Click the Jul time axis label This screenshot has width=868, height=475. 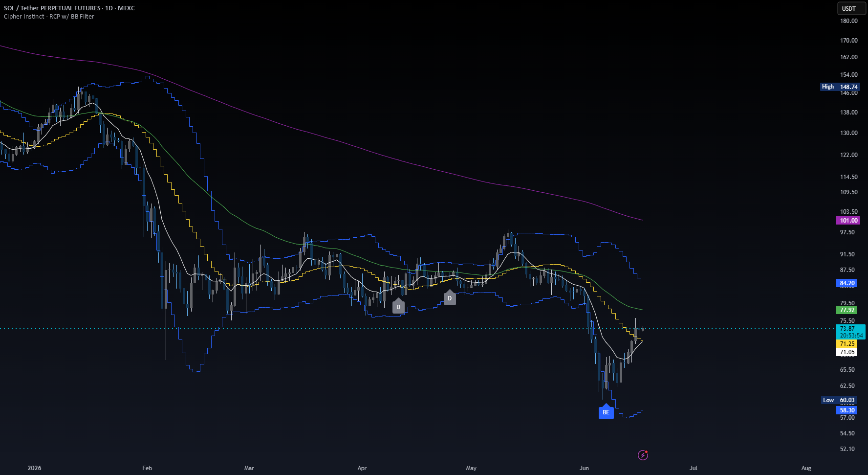694,468
